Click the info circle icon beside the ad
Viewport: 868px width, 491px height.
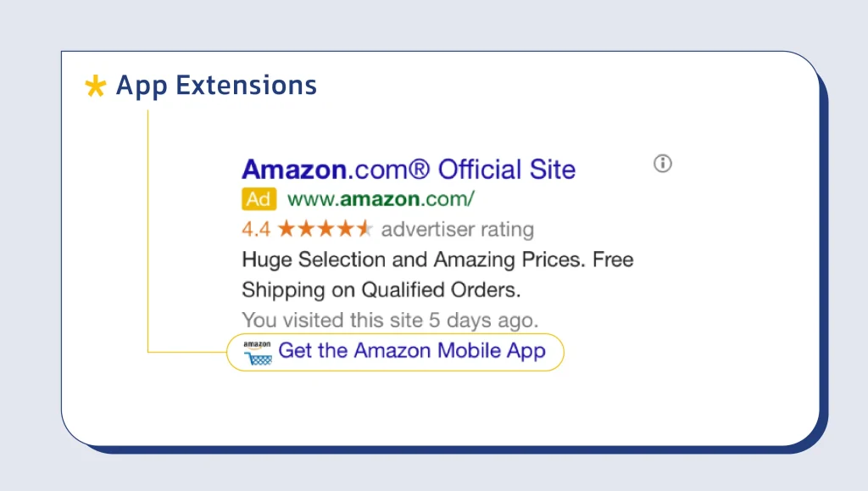point(663,164)
